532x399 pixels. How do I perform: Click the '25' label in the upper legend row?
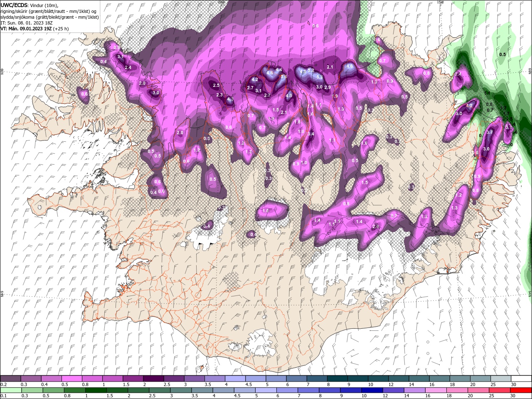point(493,384)
